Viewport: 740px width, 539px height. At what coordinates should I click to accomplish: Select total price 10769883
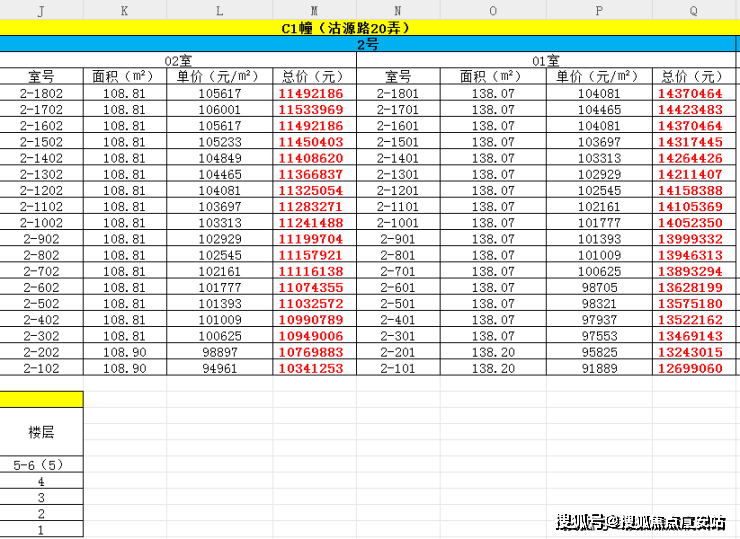tap(314, 352)
